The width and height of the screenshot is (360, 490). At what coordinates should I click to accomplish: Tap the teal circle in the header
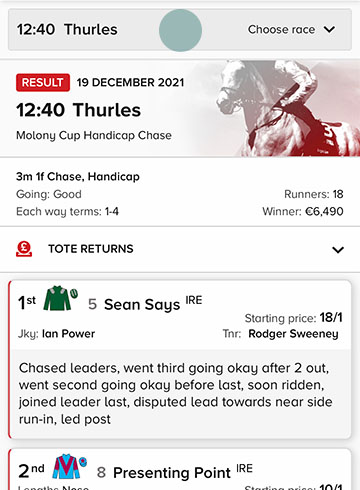(180, 30)
